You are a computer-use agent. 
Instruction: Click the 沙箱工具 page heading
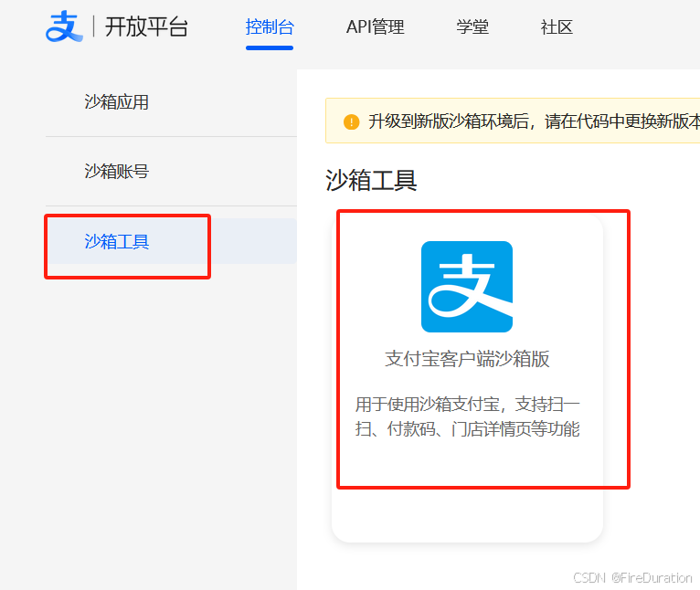tap(371, 180)
